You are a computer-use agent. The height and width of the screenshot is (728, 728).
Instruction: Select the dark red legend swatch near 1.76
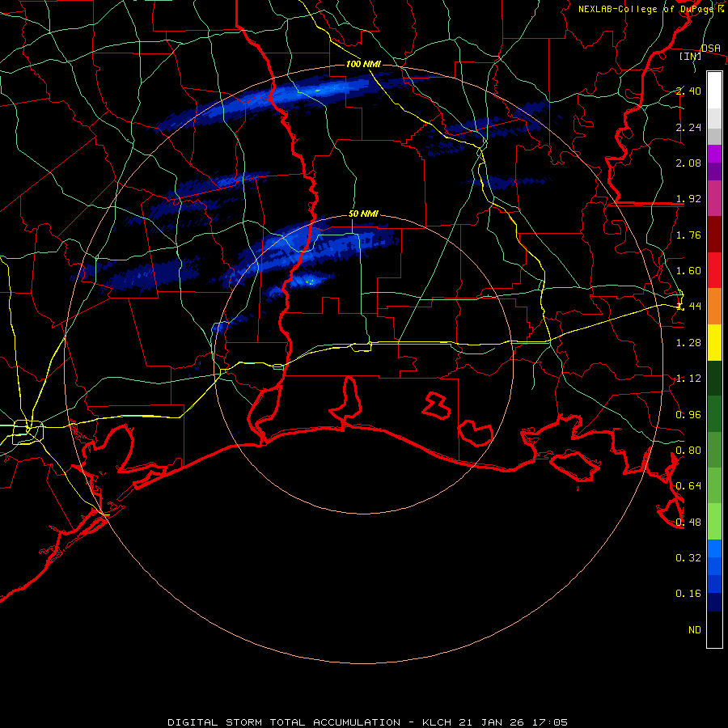[714, 235]
